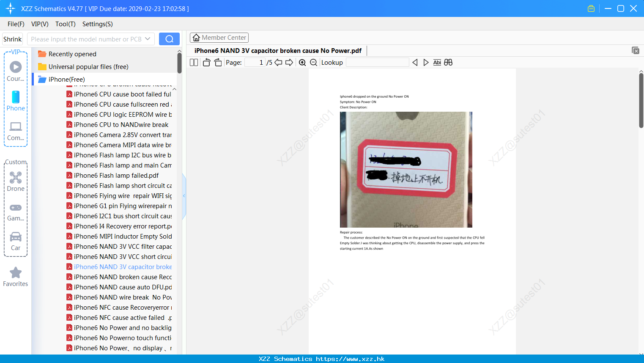Select the Phone category icon
This screenshot has height=363, width=644.
coord(16,101)
